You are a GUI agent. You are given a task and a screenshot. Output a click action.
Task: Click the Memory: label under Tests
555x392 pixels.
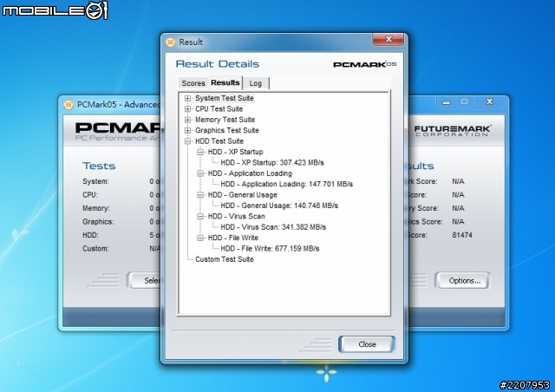click(96, 208)
